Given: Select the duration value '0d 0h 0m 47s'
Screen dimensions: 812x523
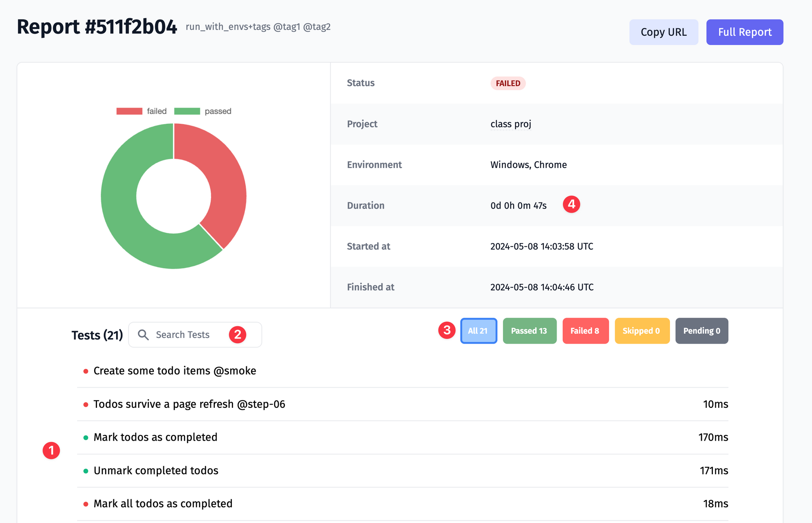Looking at the screenshot, I should coord(518,206).
